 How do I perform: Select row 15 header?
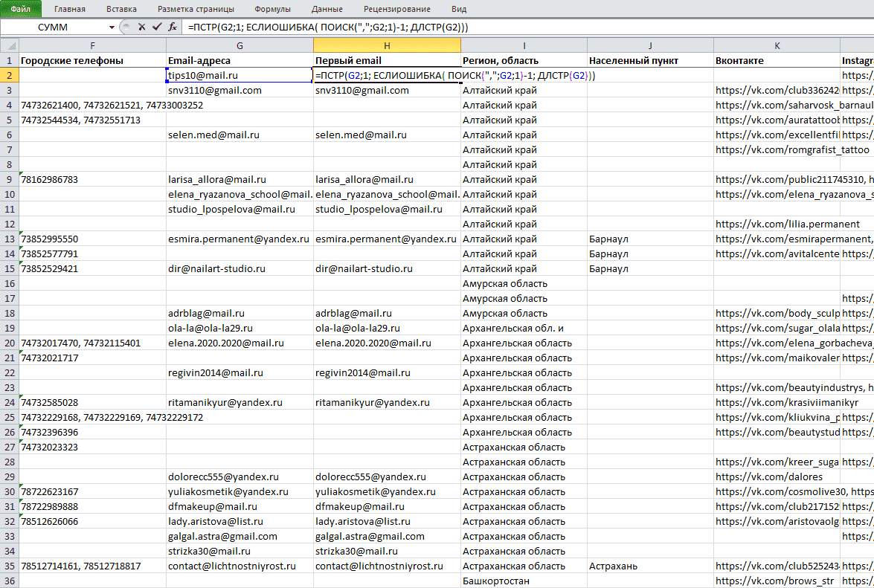(10, 268)
